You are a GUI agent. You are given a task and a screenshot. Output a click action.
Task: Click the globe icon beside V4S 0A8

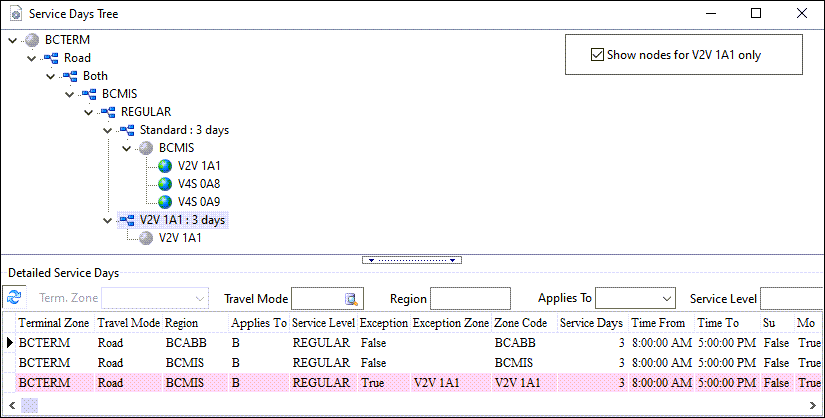pos(165,184)
